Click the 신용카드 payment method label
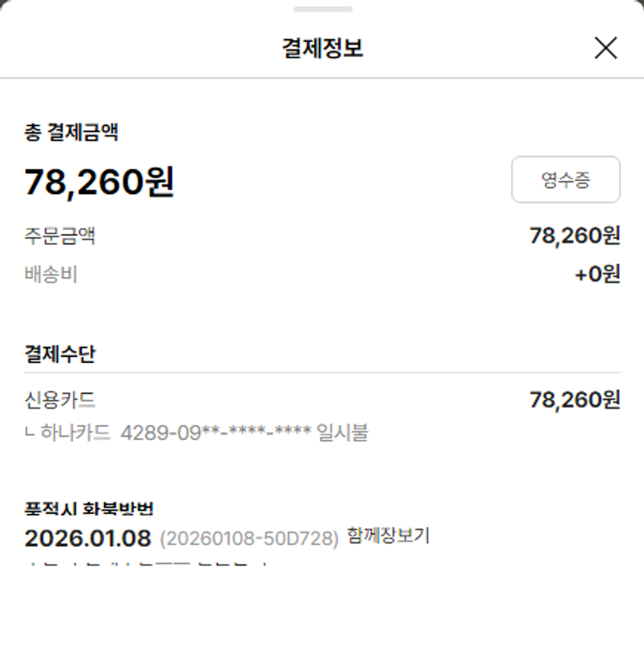The width and height of the screenshot is (644, 660). (x=59, y=400)
